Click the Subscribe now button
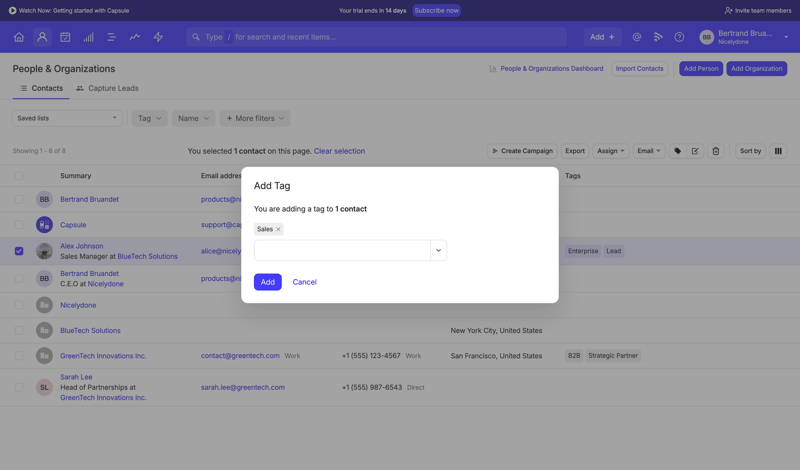The height and width of the screenshot is (470, 800). (x=436, y=10)
